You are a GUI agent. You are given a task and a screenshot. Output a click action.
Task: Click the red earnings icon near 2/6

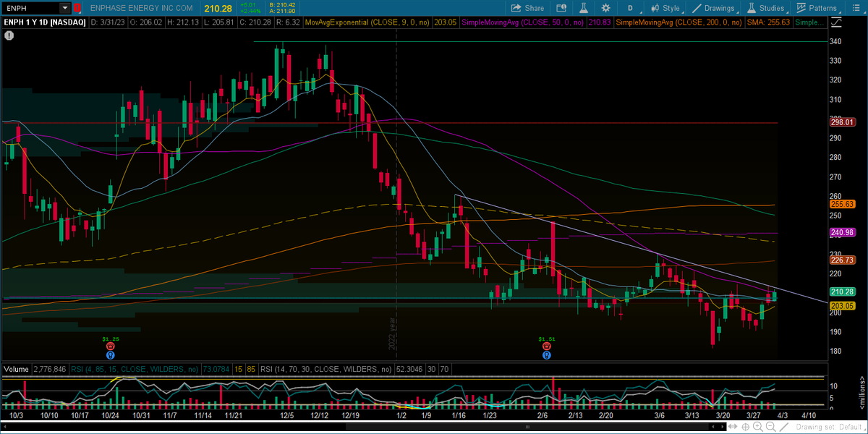547,346
